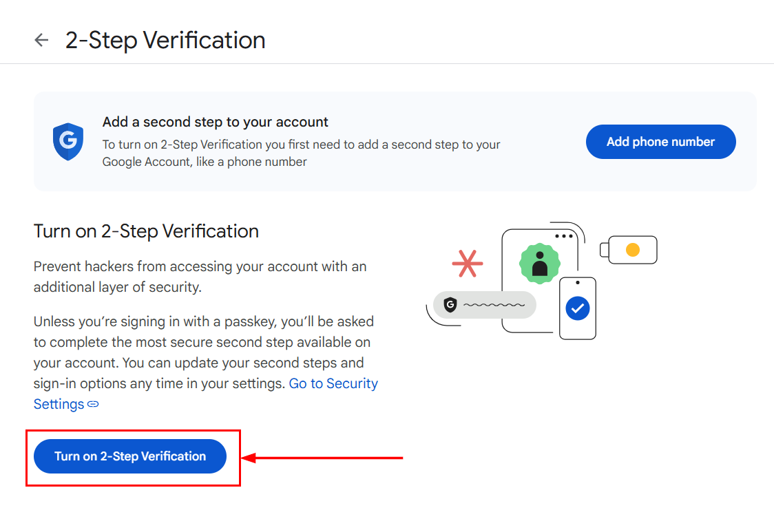This screenshot has height=532, width=774.
Task: Click the green person badge in the illustration
Action: 539,263
